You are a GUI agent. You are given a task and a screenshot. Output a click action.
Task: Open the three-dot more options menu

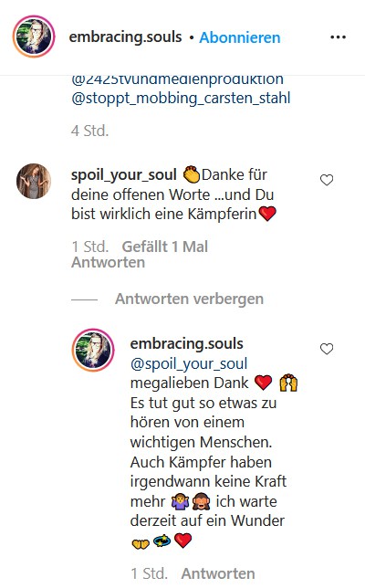click(x=338, y=37)
